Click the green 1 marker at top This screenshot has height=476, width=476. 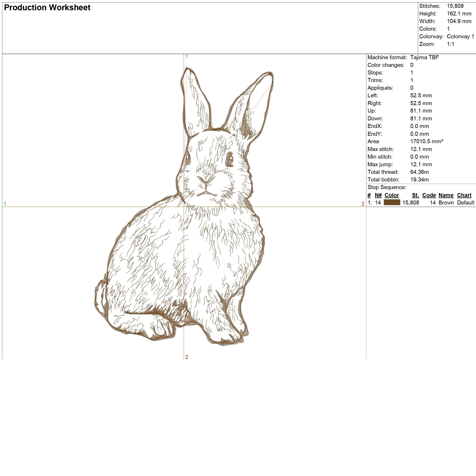[187, 56]
